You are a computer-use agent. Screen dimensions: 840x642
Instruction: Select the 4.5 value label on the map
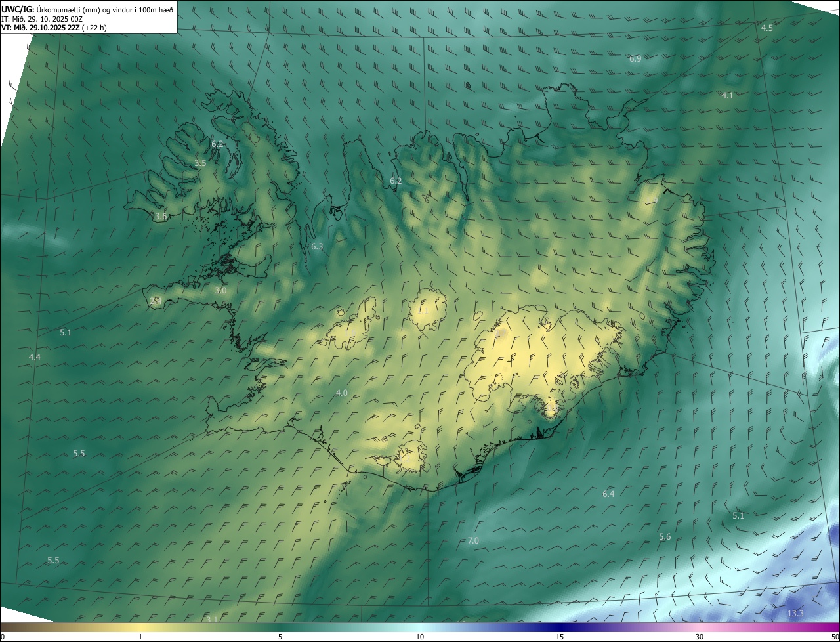(766, 28)
